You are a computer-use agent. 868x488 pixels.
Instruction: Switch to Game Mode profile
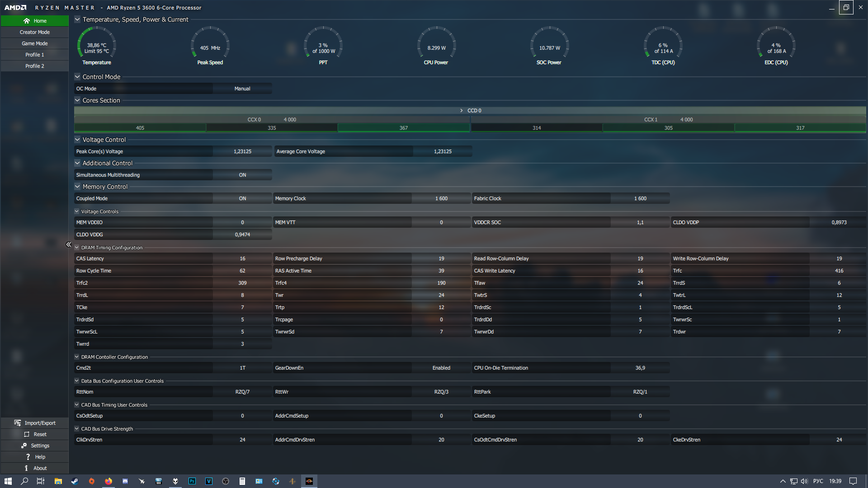tap(35, 43)
